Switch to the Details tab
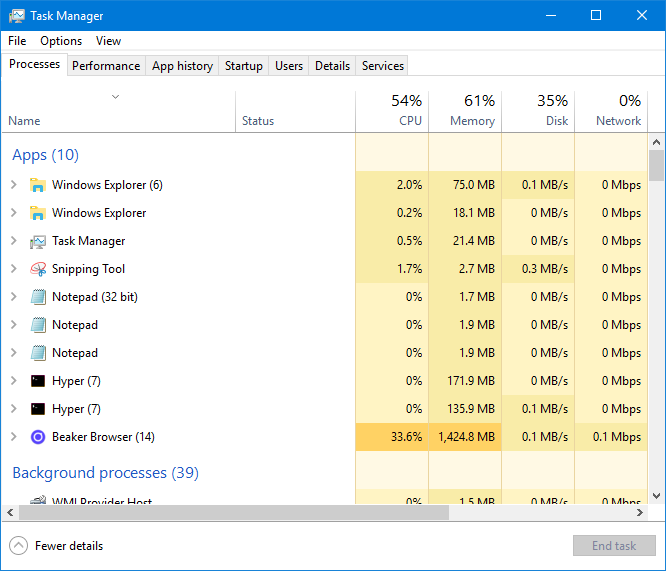 point(332,66)
